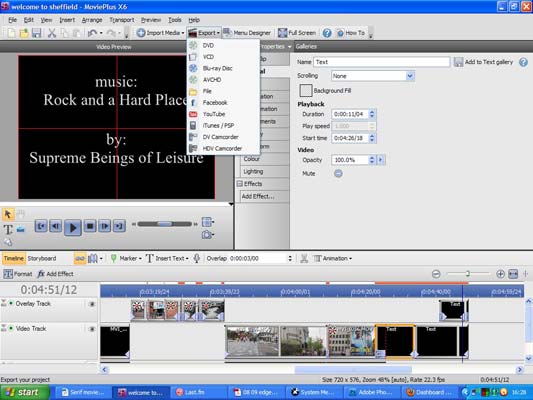Expand the Video Track header arrow
The height and width of the screenshot is (400, 533).
tap(4, 328)
